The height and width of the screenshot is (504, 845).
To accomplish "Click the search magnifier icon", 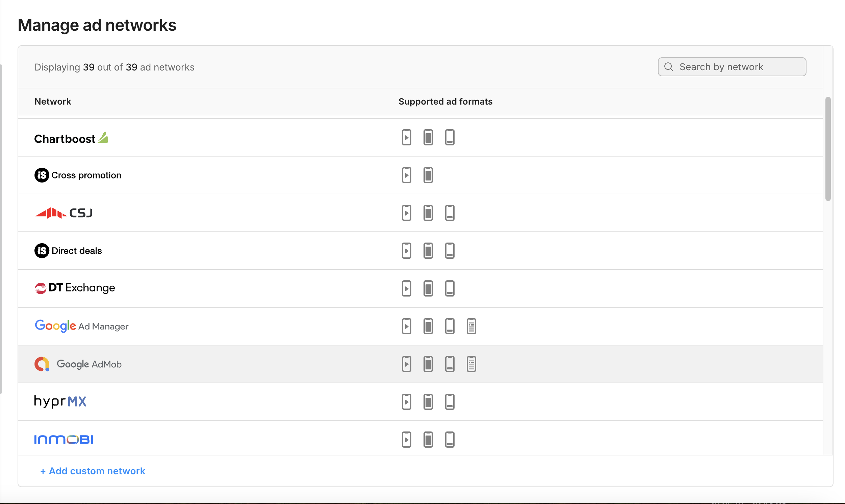I will [668, 67].
